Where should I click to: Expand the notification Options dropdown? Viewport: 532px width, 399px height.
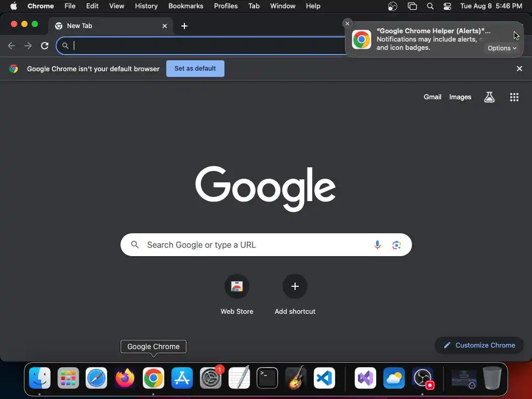pos(502,48)
